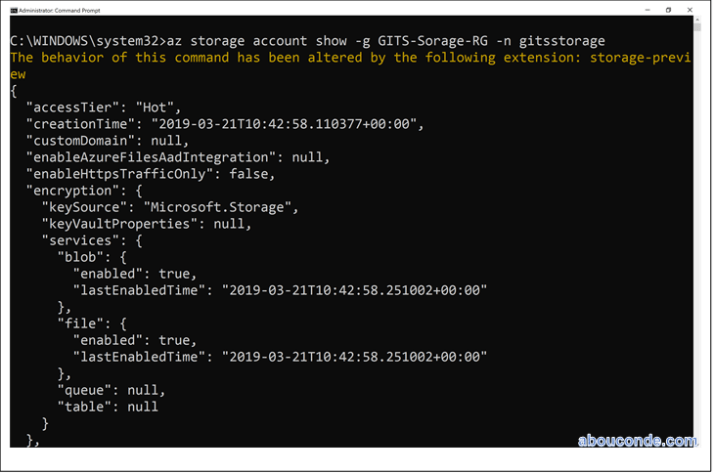Click the "enableHttpsTrafficOnly": false line

152,174
